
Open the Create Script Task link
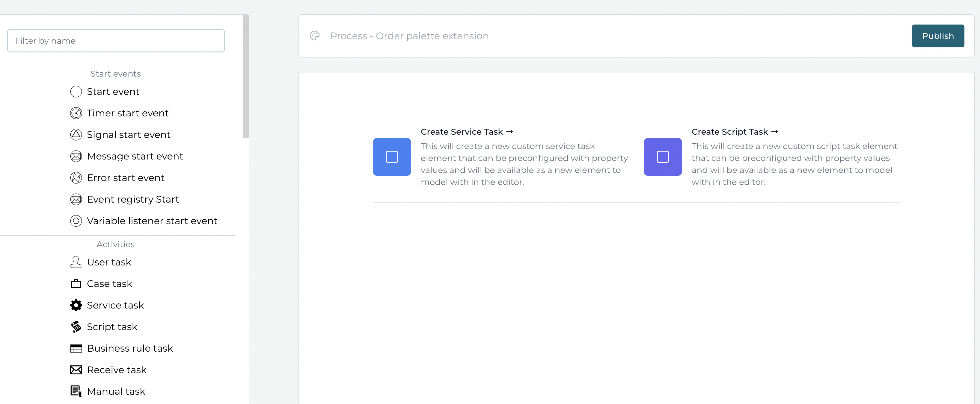pos(734,132)
